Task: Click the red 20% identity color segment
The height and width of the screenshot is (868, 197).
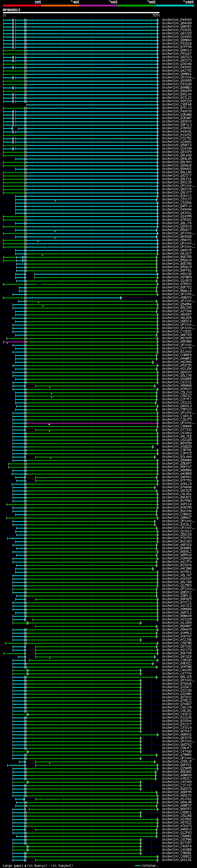Action: (x=22, y=6)
